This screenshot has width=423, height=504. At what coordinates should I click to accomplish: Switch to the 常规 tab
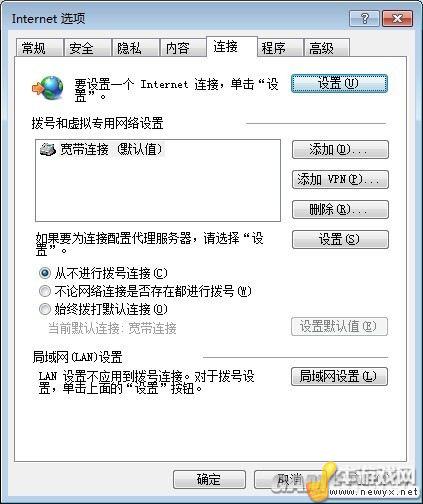tap(39, 48)
